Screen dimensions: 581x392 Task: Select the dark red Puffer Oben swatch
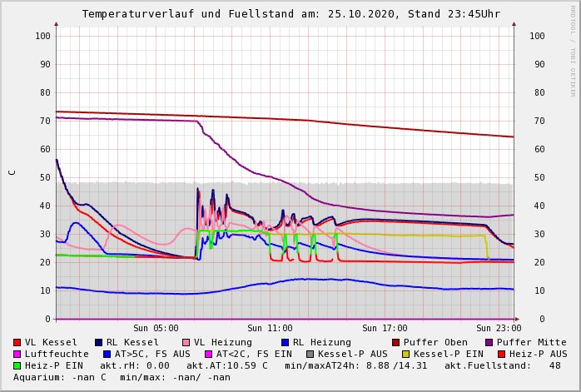tap(396, 342)
